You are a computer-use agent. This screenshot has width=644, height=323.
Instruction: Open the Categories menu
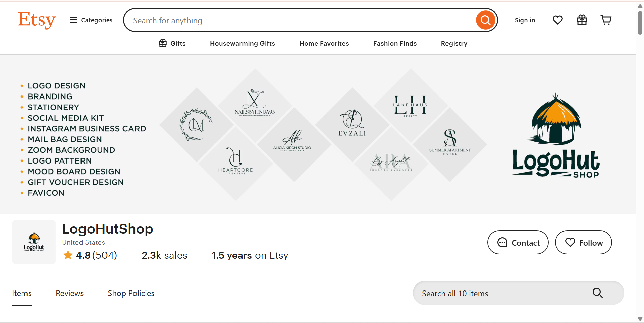[96, 20]
